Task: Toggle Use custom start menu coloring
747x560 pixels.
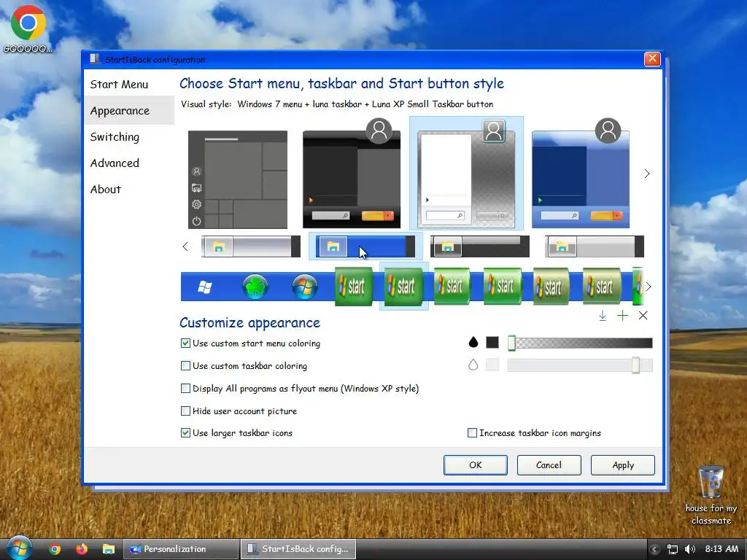Action: [251, 343]
